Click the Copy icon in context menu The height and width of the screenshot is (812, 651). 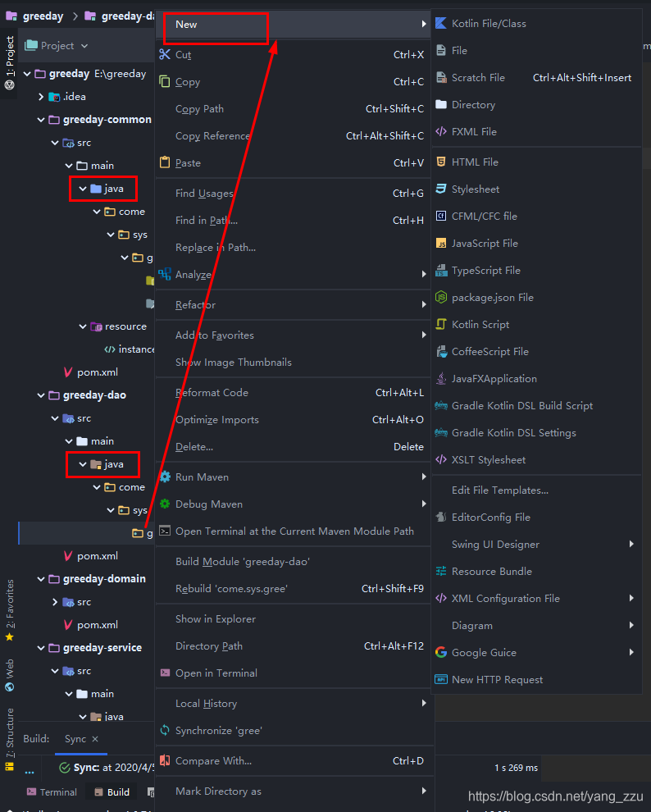coord(165,81)
